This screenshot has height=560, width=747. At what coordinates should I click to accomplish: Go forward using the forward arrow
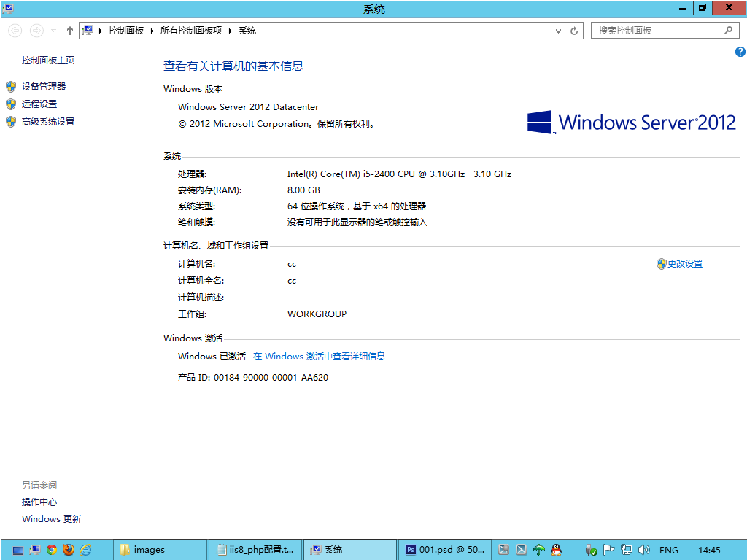pyautogui.click(x=36, y=31)
